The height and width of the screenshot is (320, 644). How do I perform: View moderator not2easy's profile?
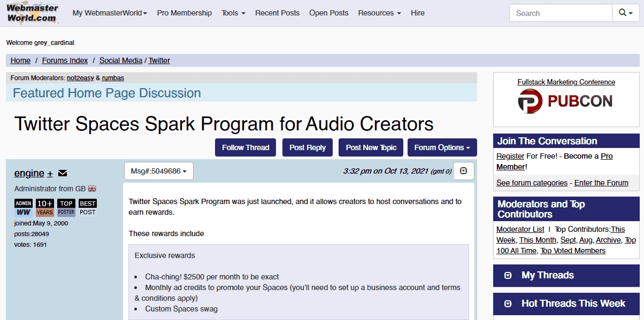pyautogui.click(x=80, y=78)
